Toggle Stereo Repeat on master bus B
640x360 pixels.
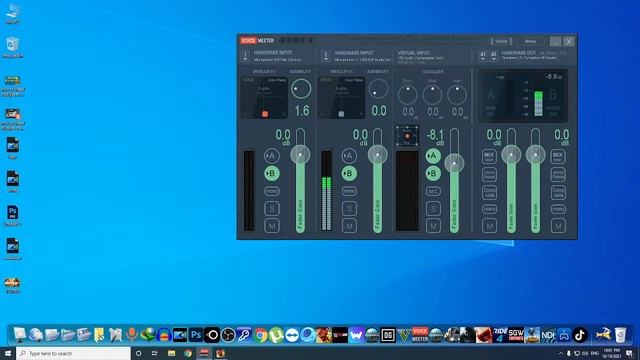pos(558,174)
